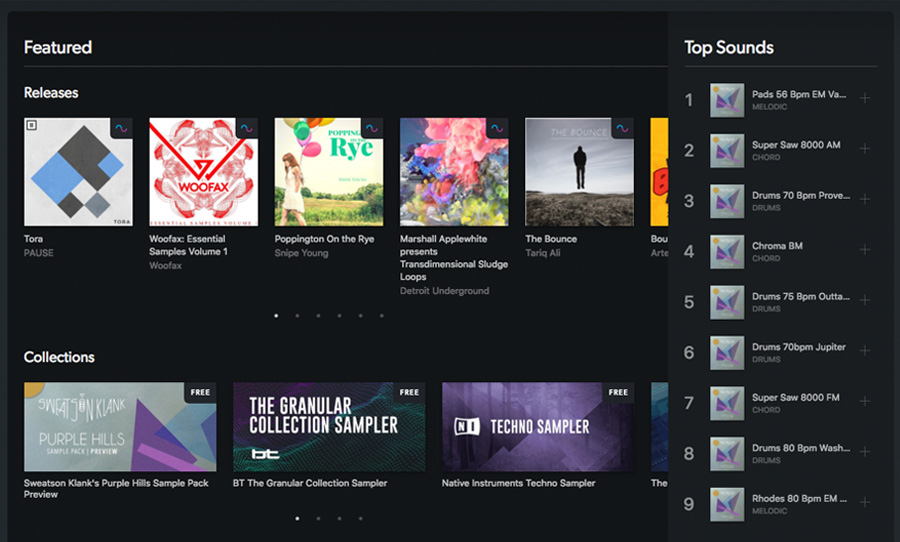900x542 pixels.
Task: Play Super Saw 8000 FM sound thumbnail
Action: [x=727, y=404]
